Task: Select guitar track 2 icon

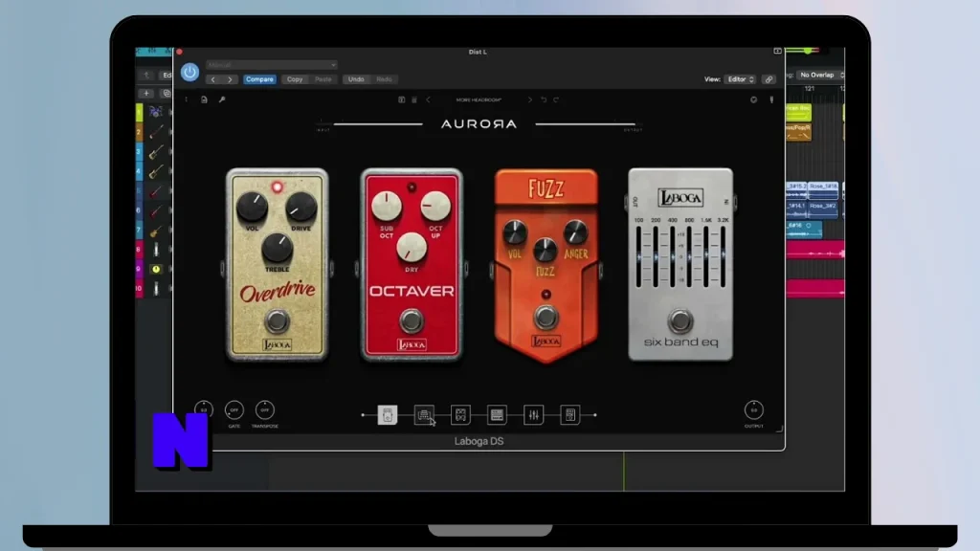Action: 156,132
